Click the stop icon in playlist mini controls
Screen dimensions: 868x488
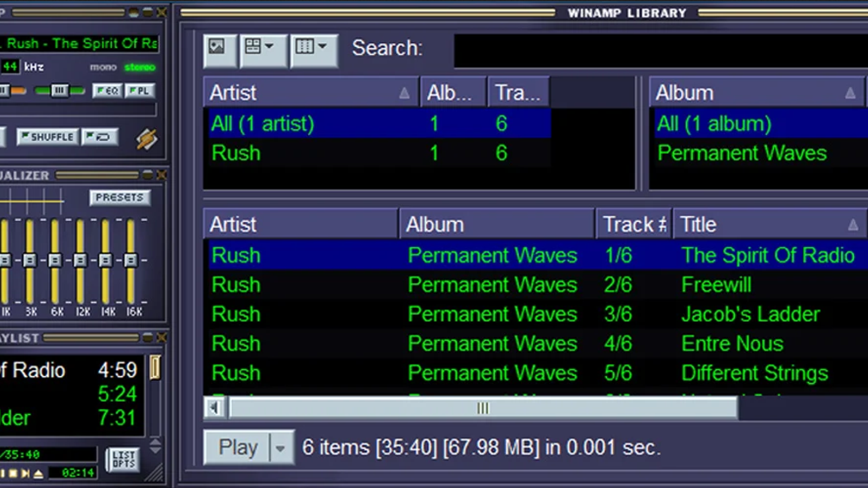pyautogui.click(x=13, y=474)
